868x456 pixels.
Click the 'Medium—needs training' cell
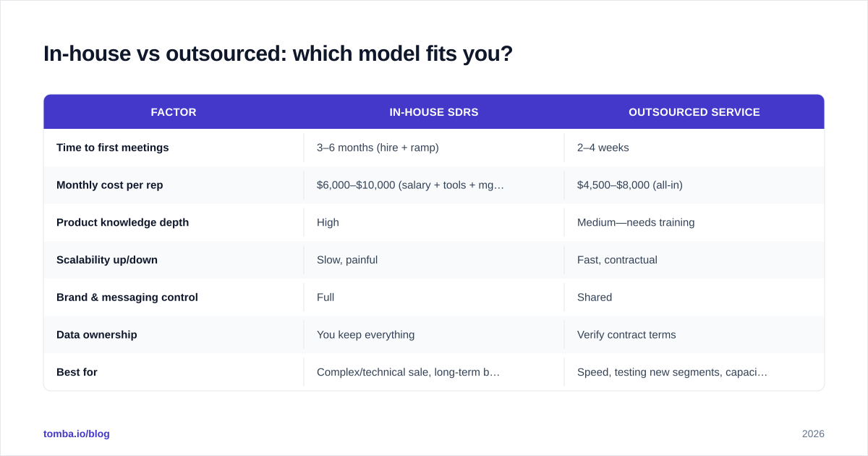(694, 222)
